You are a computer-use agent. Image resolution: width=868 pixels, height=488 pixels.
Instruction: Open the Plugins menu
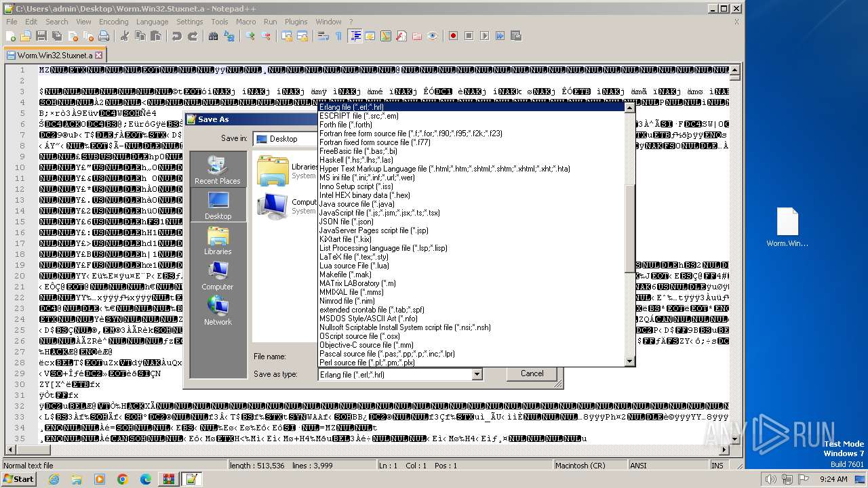pyautogui.click(x=296, y=22)
